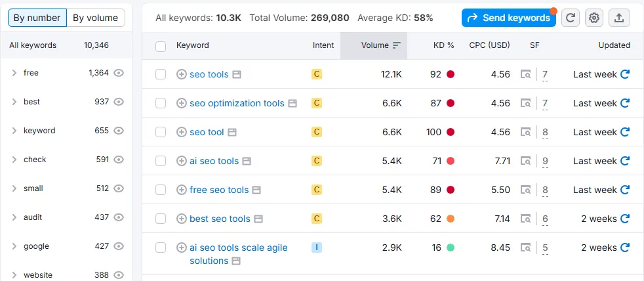Check the select-all box in table header
This screenshot has width=644, height=281.
(x=161, y=46)
